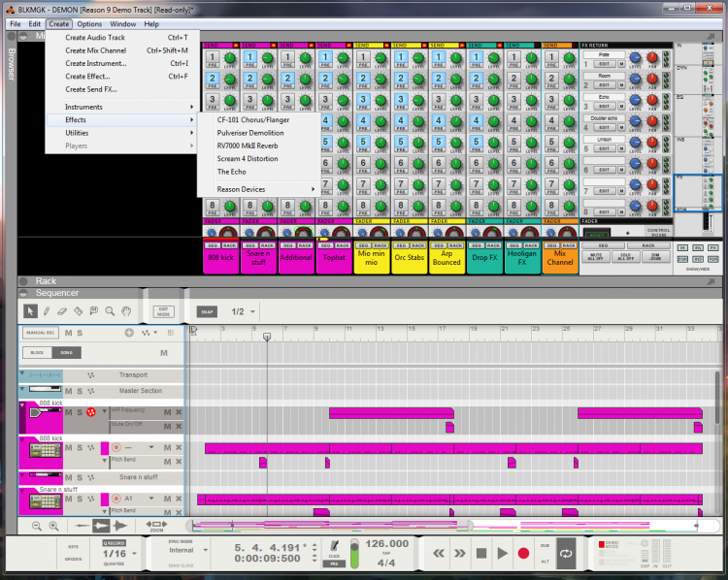The height and width of the screenshot is (580, 728).
Task: Click the add-track plus icon in track list header
Action: pos(129,333)
